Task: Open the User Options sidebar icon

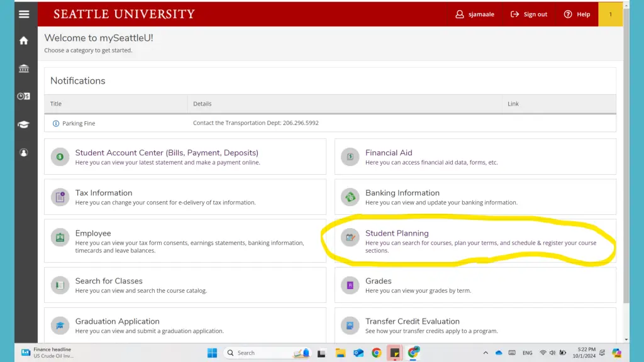Action: 24,152
